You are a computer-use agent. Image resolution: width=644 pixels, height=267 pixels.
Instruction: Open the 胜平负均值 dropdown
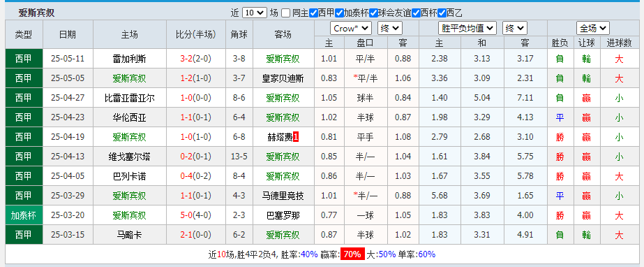pos(467,29)
